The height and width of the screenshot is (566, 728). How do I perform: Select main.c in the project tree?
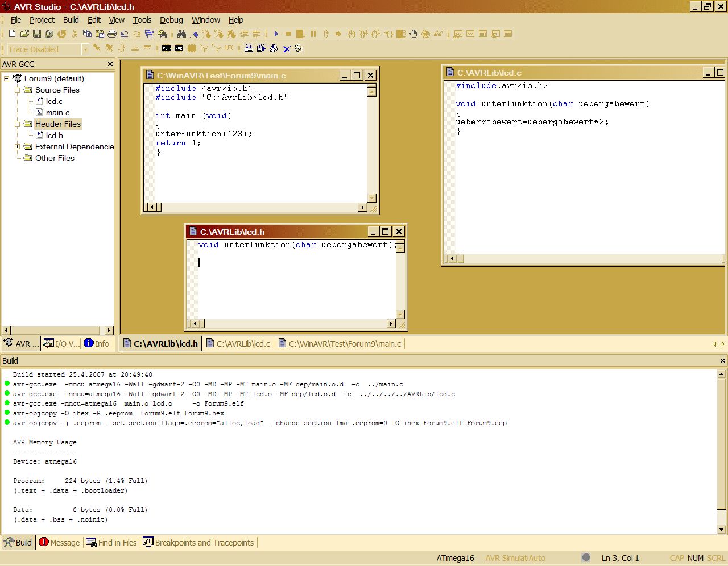57,113
